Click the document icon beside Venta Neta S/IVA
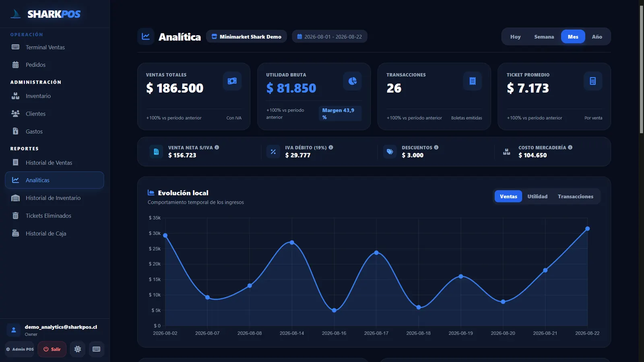 156,152
